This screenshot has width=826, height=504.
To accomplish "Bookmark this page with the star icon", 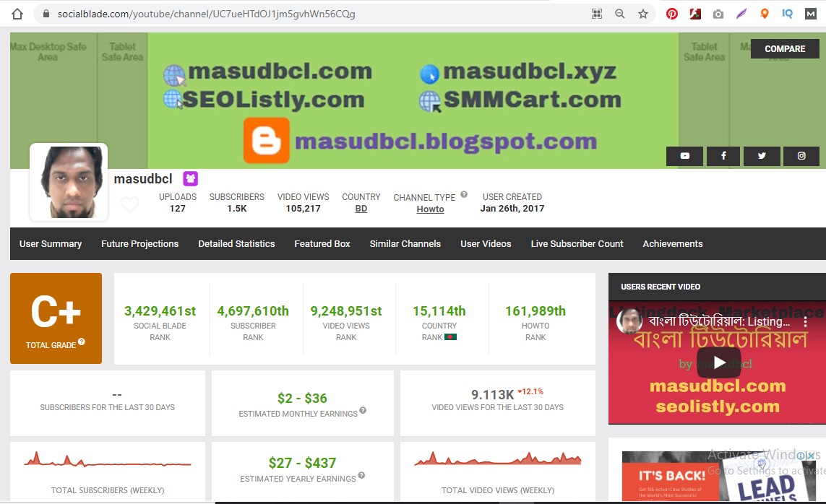I will coord(643,14).
